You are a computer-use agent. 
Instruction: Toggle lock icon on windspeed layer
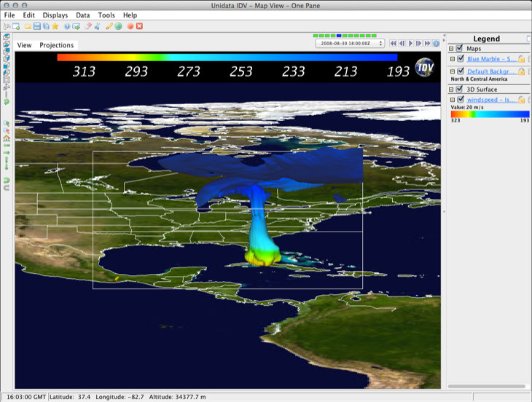coord(522,100)
